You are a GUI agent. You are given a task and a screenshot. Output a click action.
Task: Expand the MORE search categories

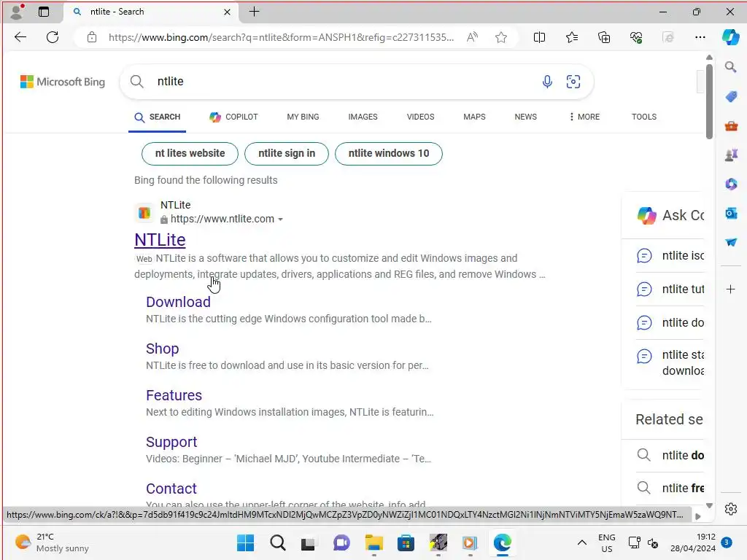coord(584,117)
